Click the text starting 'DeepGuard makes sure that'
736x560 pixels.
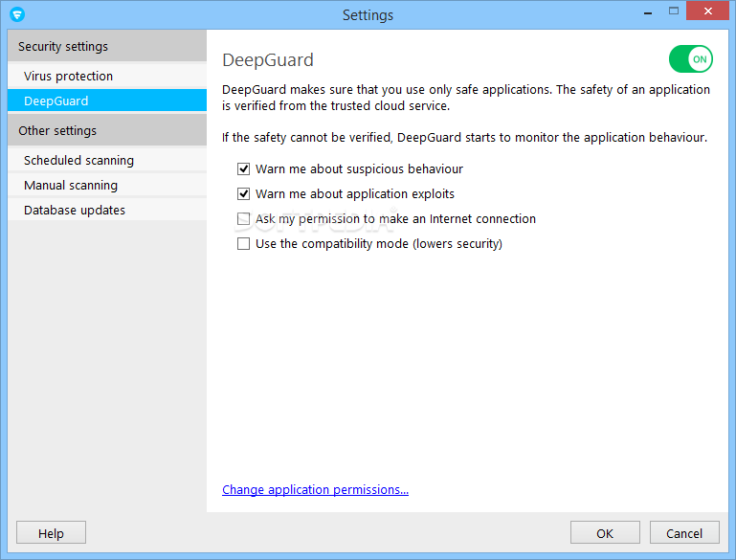pyautogui.click(x=466, y=98)
